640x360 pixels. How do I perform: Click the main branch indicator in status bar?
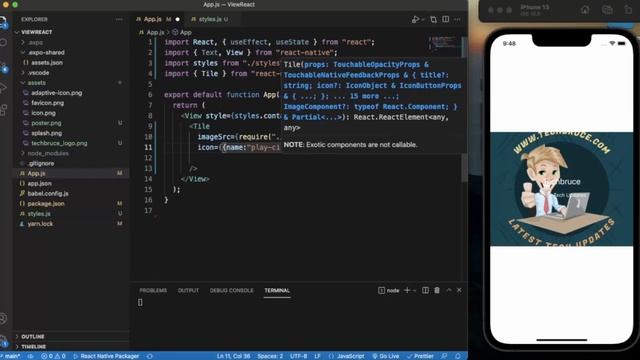11,356
